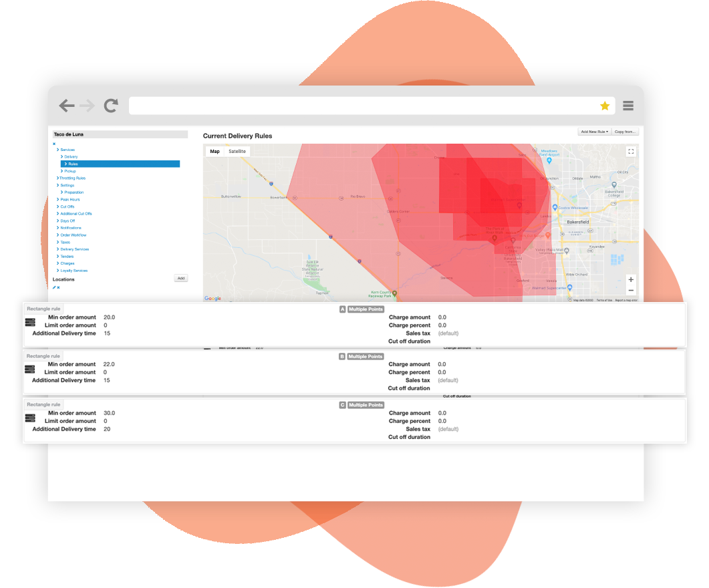Click Multiple Points badge for rule A
The image size is (709, 588).
point(366,309)
